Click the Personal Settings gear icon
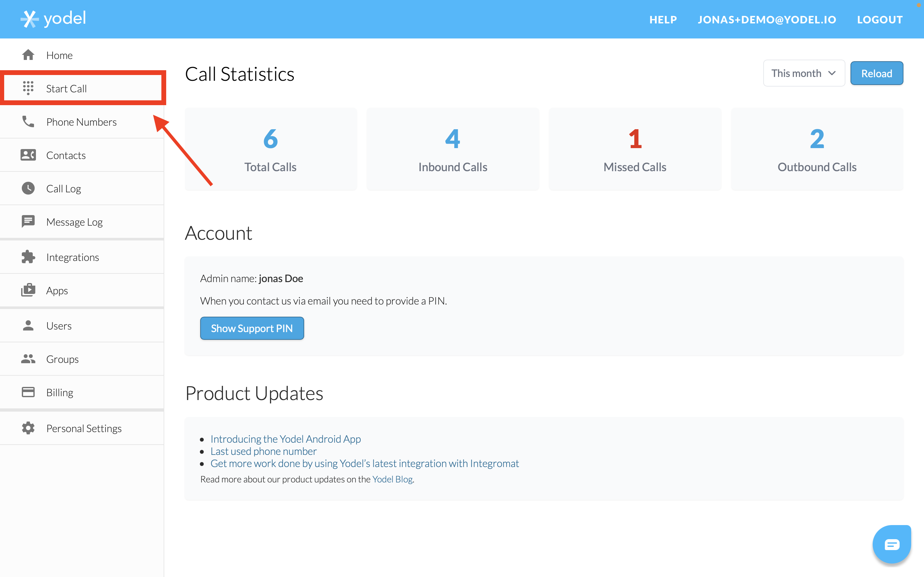 (x=28, y=428)
